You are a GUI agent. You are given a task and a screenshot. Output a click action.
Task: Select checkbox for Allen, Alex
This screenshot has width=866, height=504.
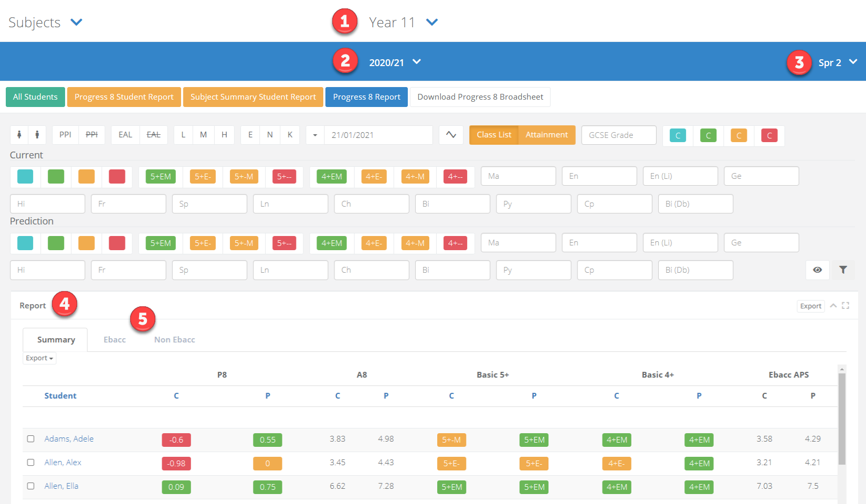[31, 463]
